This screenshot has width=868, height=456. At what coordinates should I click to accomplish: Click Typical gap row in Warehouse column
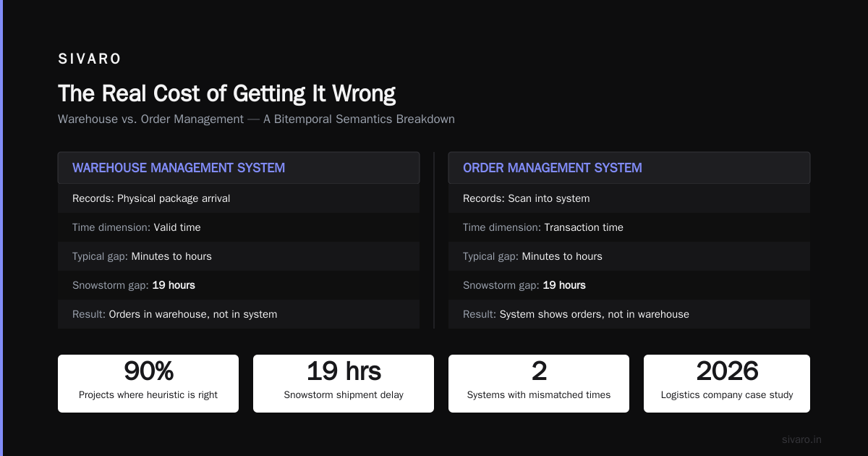(x=239, y=256)
